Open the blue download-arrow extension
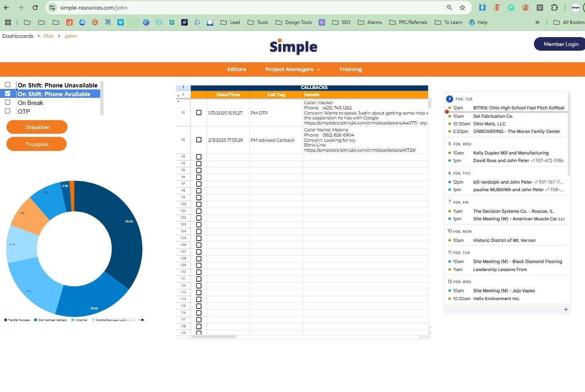This screenshot has width=585, height=392. click(x=482, y=8)
